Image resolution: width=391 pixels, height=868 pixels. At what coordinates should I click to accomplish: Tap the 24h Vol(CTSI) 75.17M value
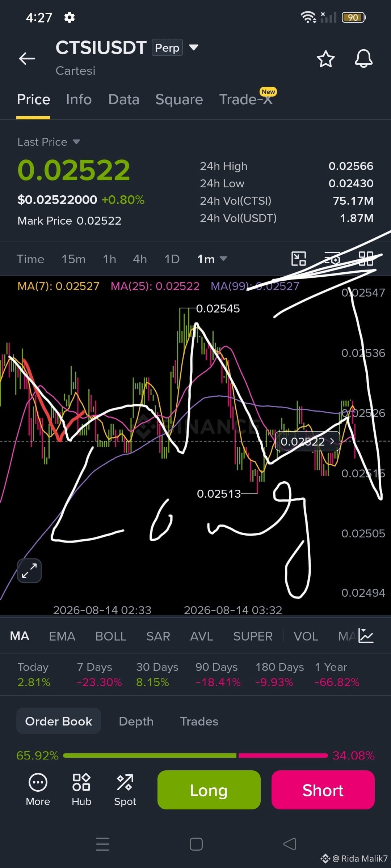click(x=353, y=201)
